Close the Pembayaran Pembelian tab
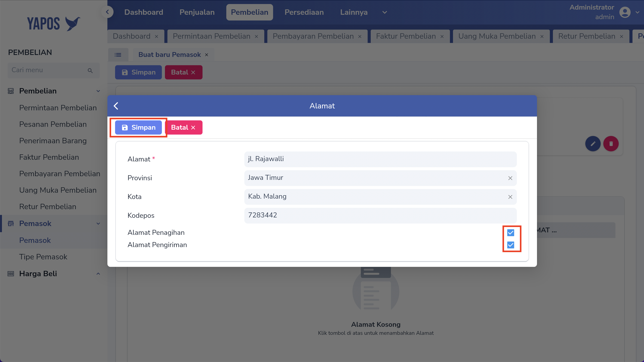 360,37
